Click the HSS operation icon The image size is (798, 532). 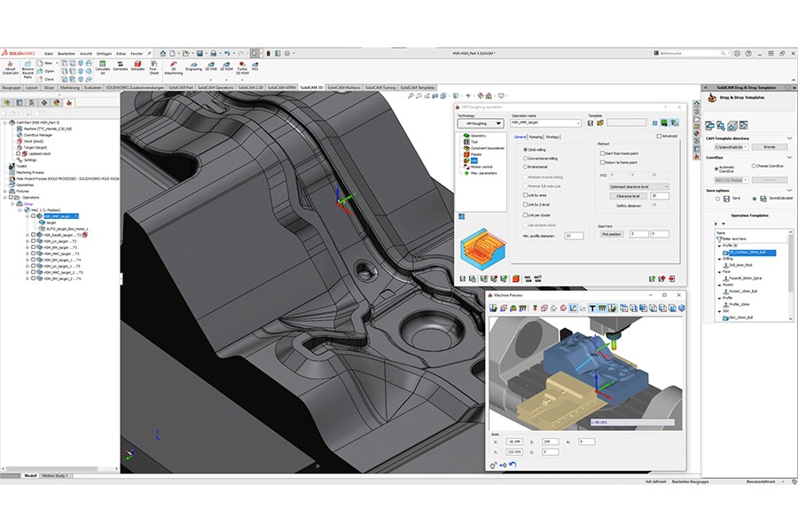[x=255, y=66]
